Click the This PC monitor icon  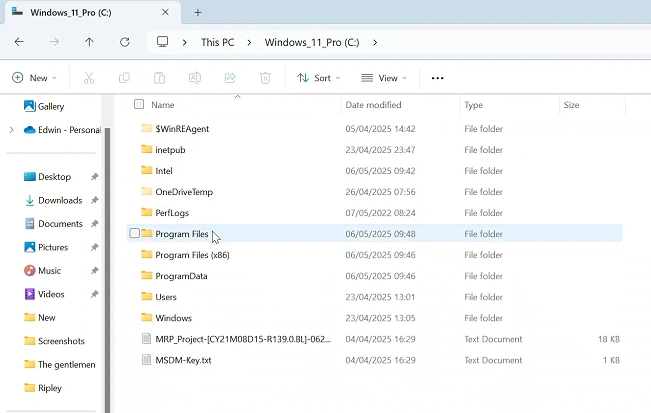(x=162, y=42)
